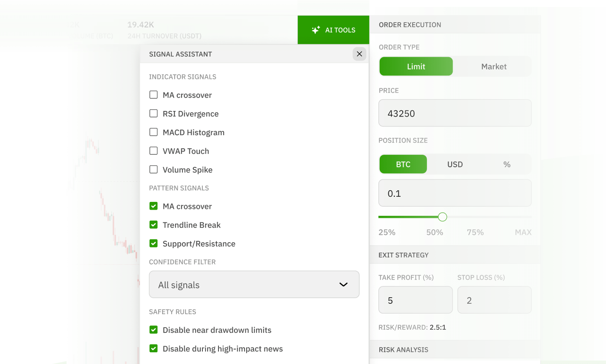This screenshot has height=364, width=606.
Task: Click the Confidence Filter chevron arrow
Action: coord(343,285)
